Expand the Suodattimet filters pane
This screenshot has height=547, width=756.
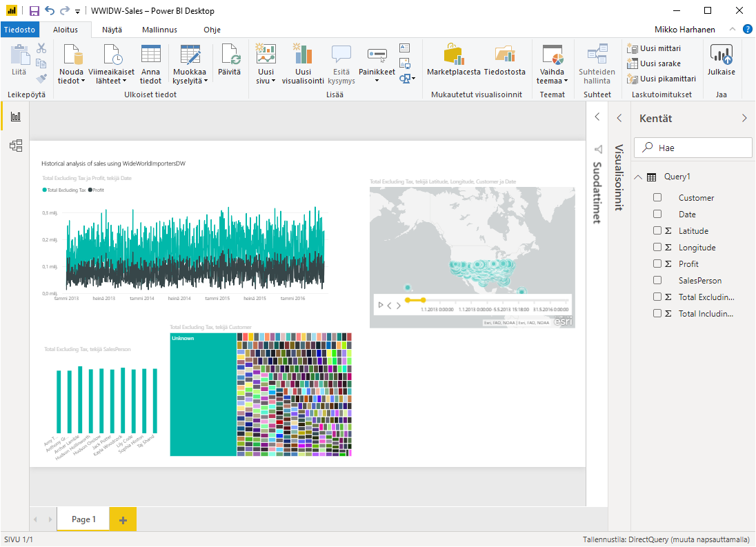coord(597,117)
